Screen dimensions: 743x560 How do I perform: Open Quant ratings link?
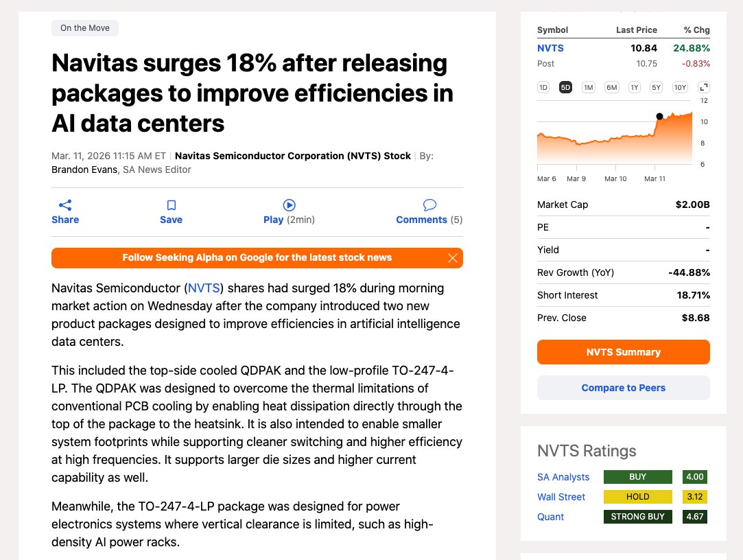click(x=550, y=517)
